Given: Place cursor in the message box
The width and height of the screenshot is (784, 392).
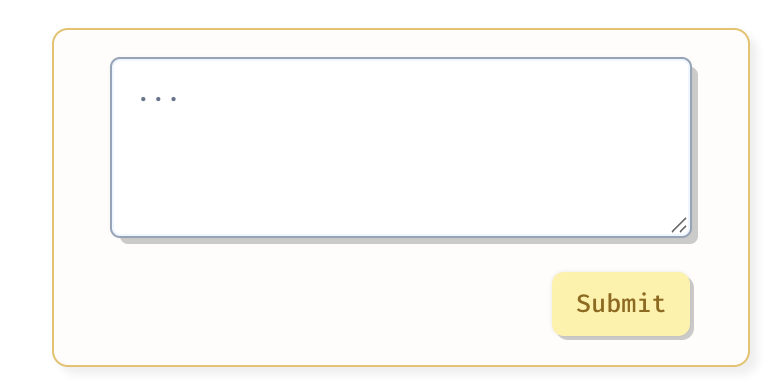Looking at the screenshot, I should 401,148.
